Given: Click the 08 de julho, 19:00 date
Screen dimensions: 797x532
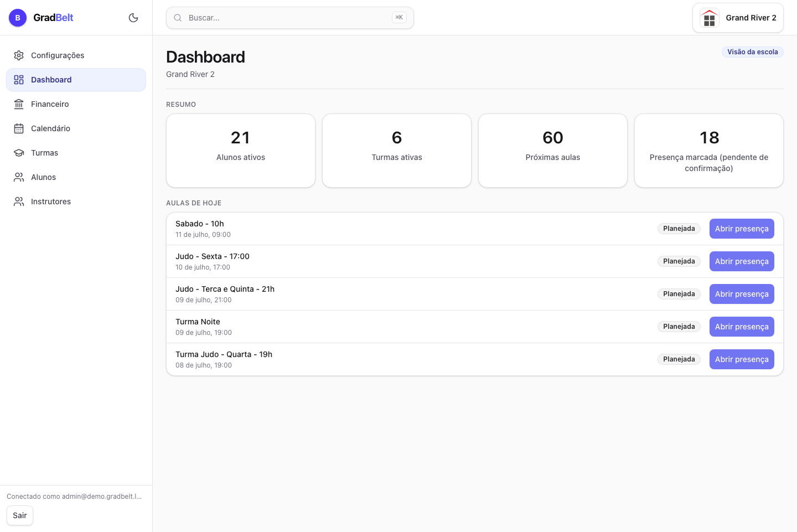Looking at the screenshot, I should coord(204,365).
